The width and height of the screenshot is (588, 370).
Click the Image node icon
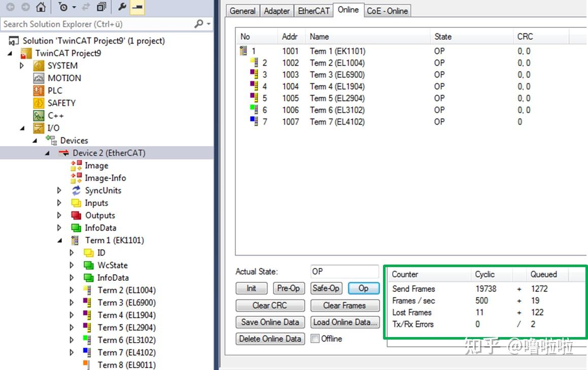coord(76,165)
